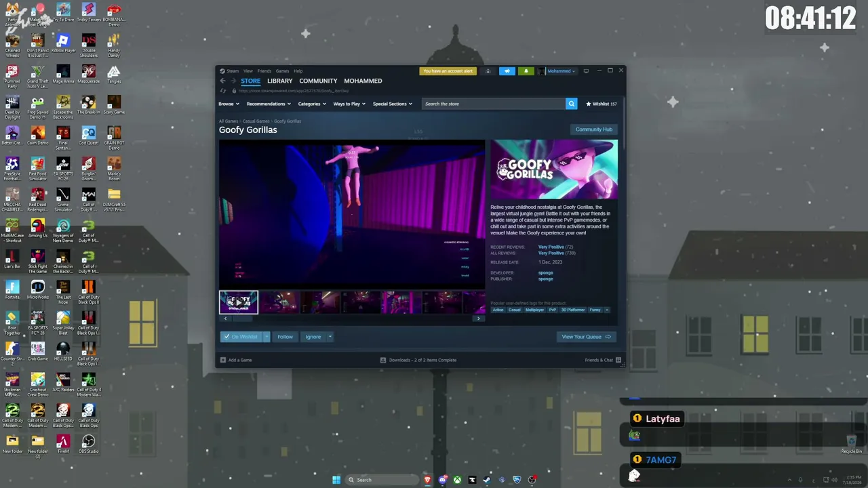Expand Ways to Play menu

click(x=349, y=104)
